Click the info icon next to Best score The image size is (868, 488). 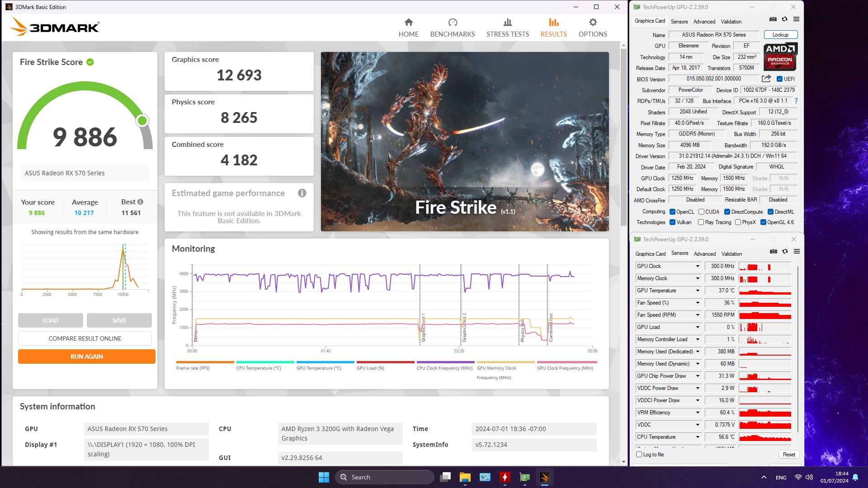[140, 202]
